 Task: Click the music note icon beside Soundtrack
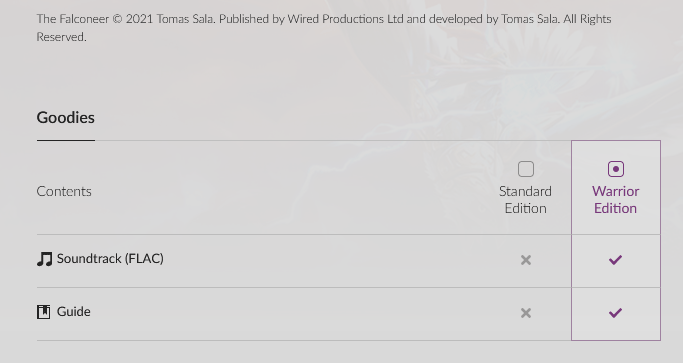44,259
